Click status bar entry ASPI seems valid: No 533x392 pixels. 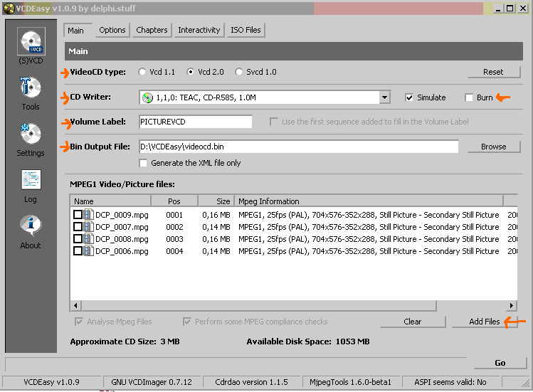(x=450, y=382)
